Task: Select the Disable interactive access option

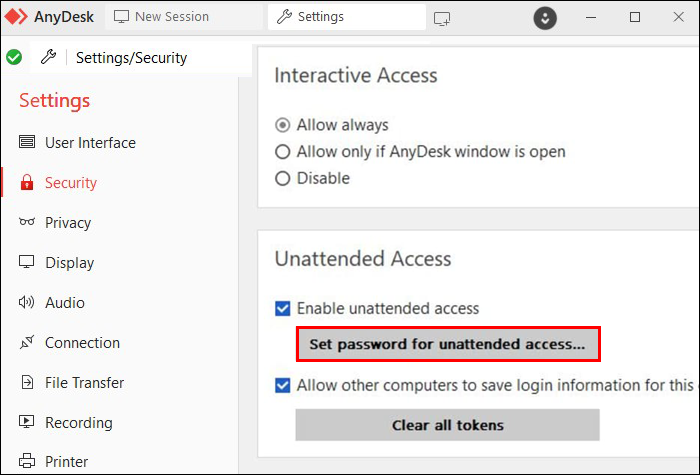Action: pyautogui.click(x=282, y=179)
